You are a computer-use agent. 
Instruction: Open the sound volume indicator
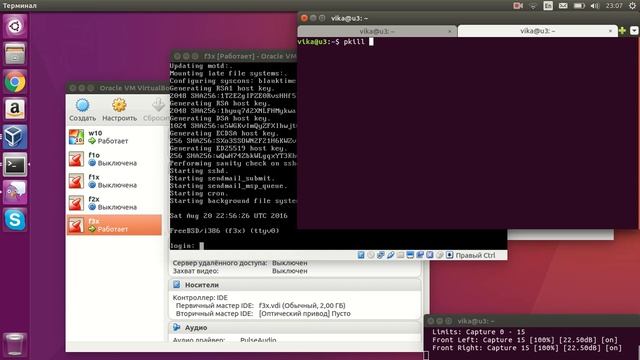coord(595,6)
